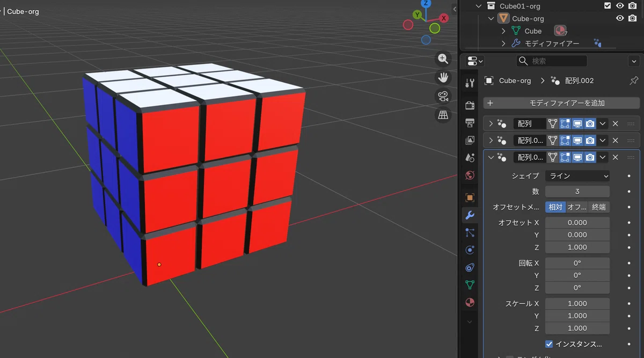Hide Cube01-org with its eye icon
The width and height of the screenshot is (644, 358).
point(620,6)
